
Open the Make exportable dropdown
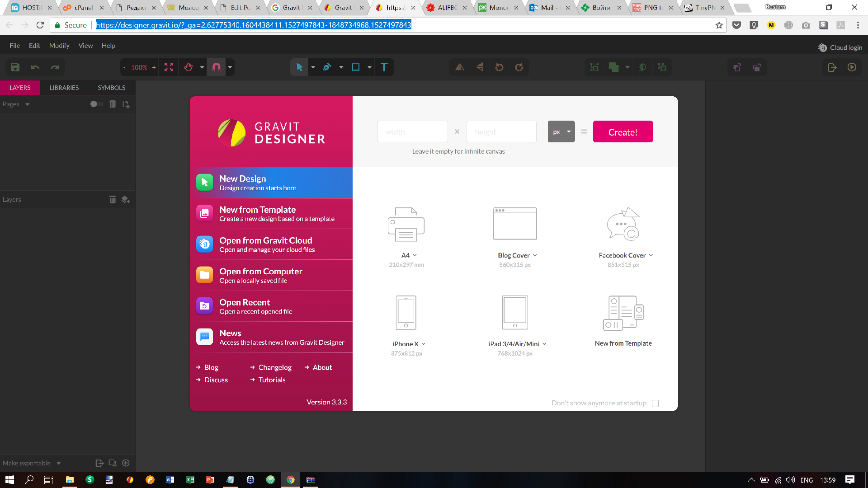(x=59, y=463)
